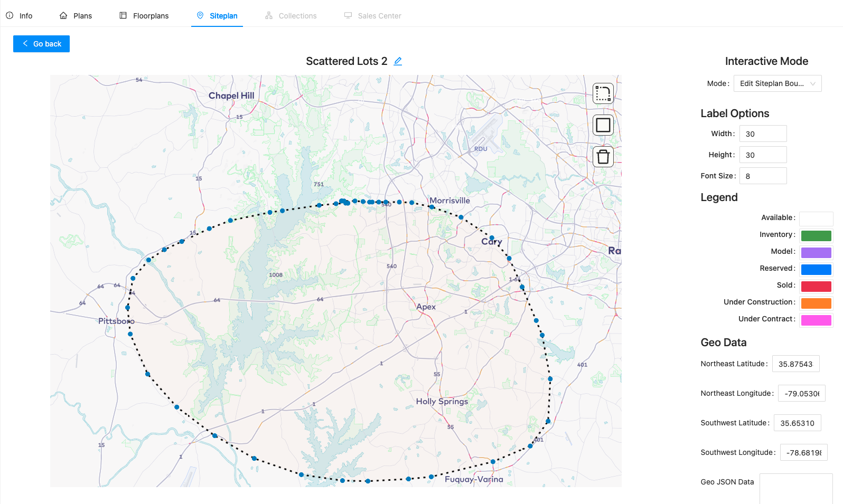Click the Collections hierarchy icon
Viewport: 843px width, 504px height.
(x=269, y=16)
